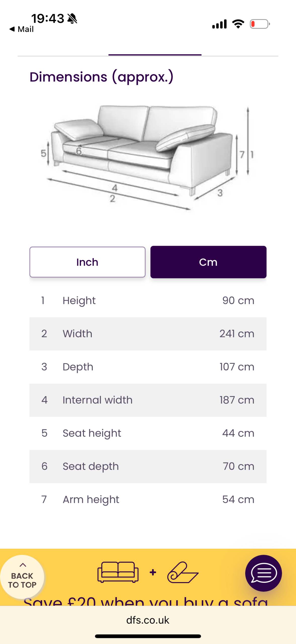Screen dimensions: 296x644
Task: Tap the Seat depth row
Action: pos(148,466)
